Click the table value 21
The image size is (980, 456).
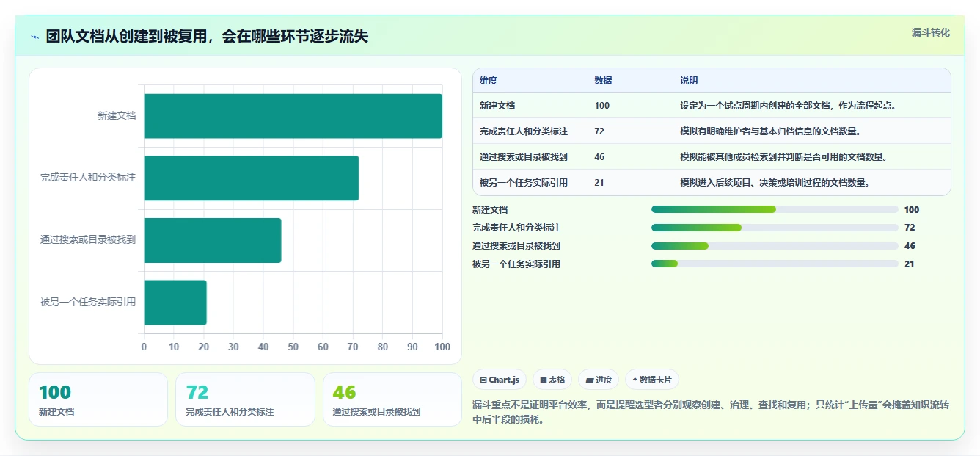(599, 183)
